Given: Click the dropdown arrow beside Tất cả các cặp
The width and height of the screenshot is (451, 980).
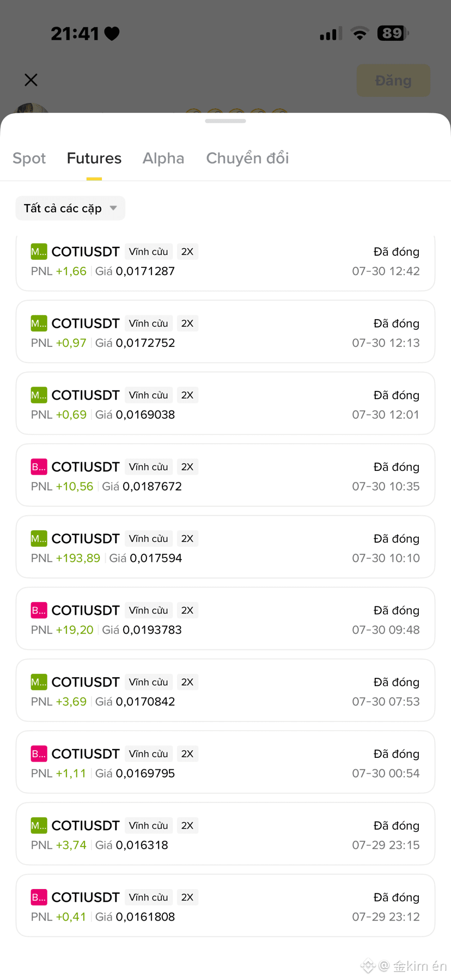Looking at the screenshot, I should point(113,208).
